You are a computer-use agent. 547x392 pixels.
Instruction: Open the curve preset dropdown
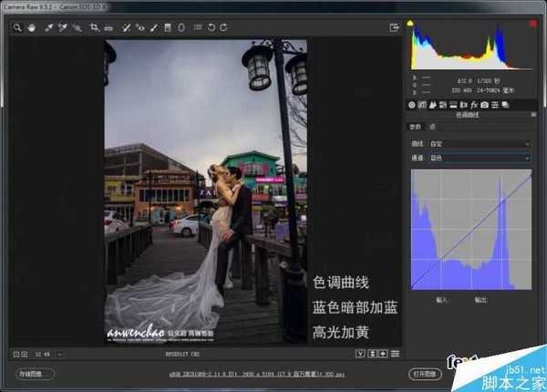(x=483, y=144)
